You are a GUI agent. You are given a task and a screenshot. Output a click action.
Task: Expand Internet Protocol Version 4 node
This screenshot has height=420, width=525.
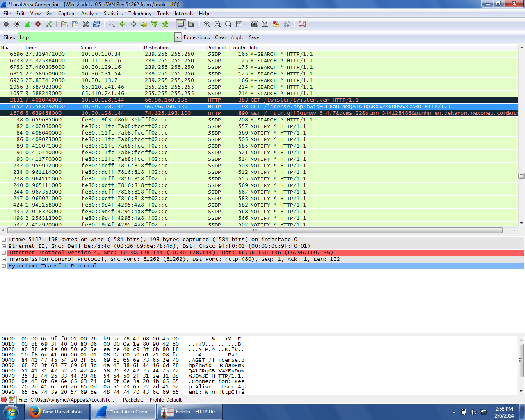(4, 253)
